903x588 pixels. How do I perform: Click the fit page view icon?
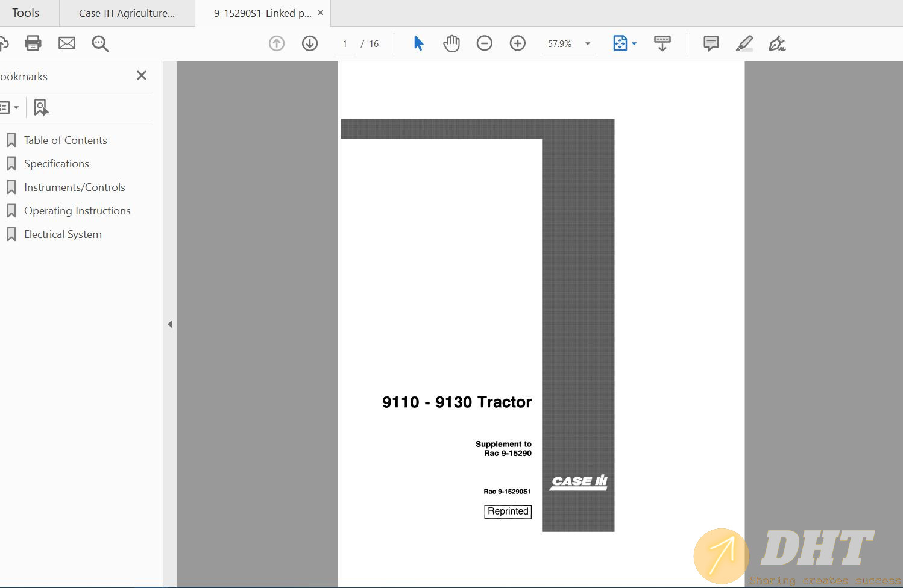pyautogui.click(x=620, y=43)
